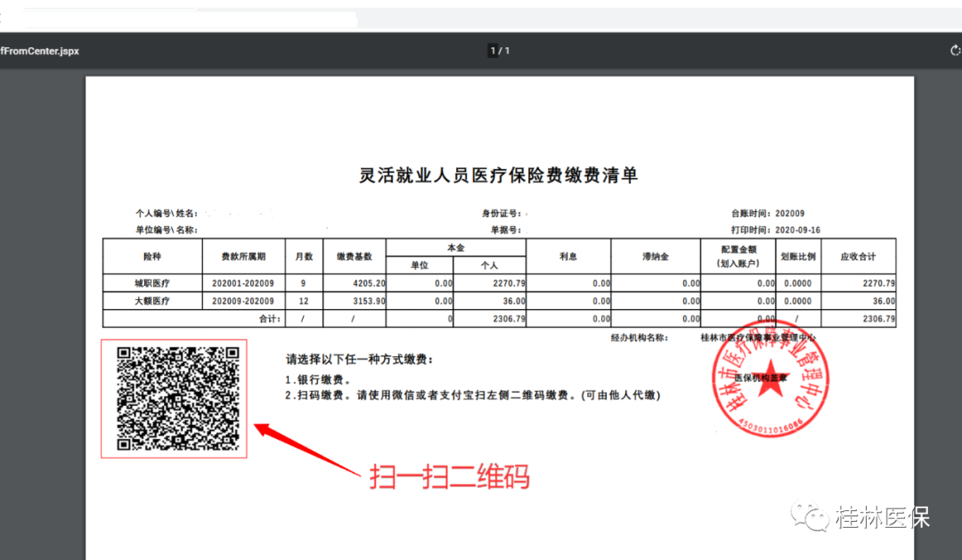Click the red official seal stamp

coord(770,378)
